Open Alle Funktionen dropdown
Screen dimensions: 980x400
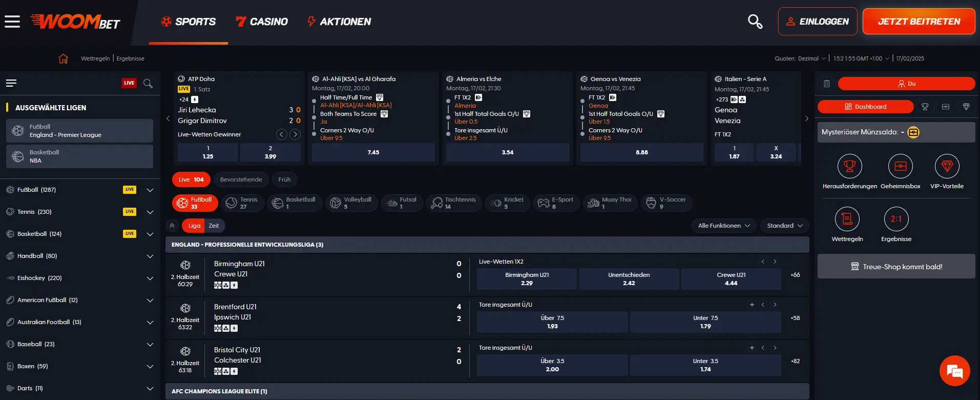coord(724,226)
